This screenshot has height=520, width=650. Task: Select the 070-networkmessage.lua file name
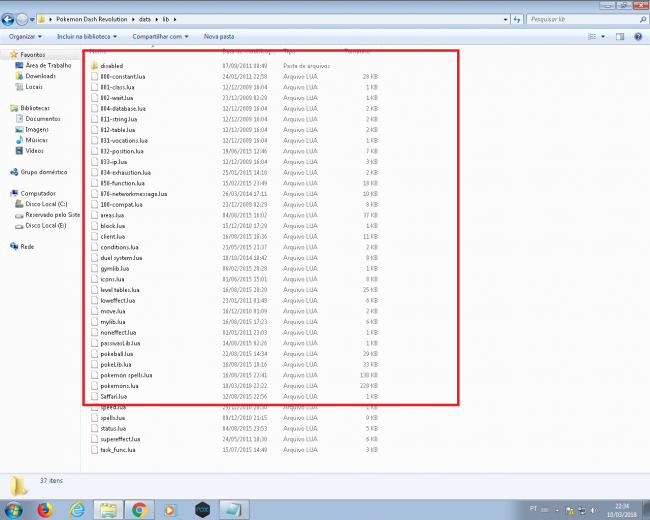(x=133, y=194)
